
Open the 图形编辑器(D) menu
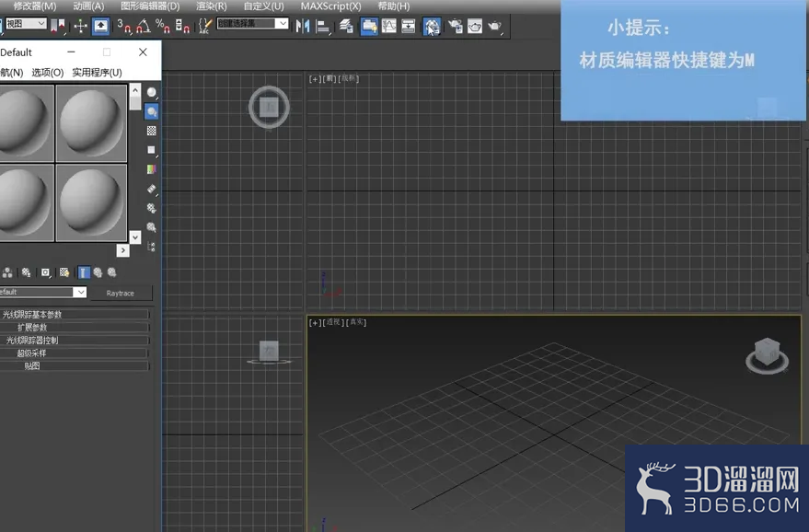pos(150,6)
